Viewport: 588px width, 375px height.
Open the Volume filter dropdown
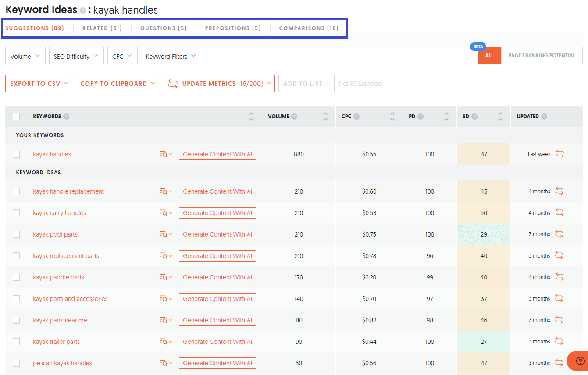(x=25, y=56)
